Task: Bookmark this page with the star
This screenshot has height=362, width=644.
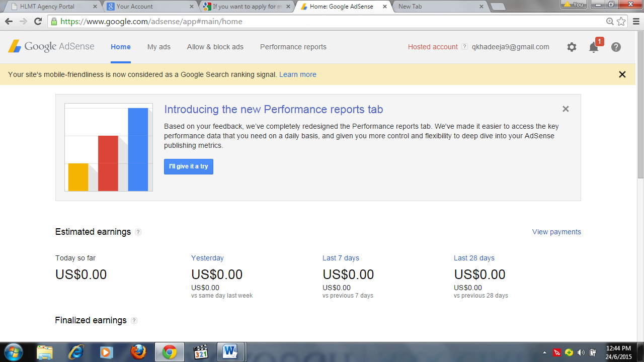Action: (621, 22)
